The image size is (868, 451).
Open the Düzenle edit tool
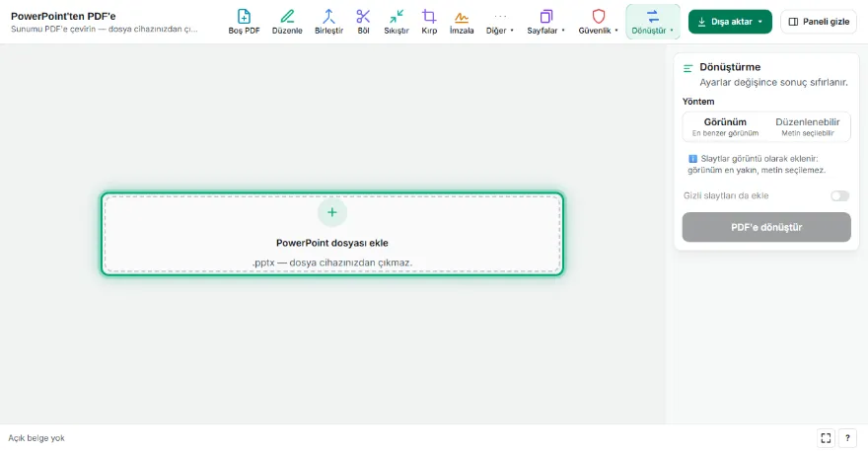287,22
